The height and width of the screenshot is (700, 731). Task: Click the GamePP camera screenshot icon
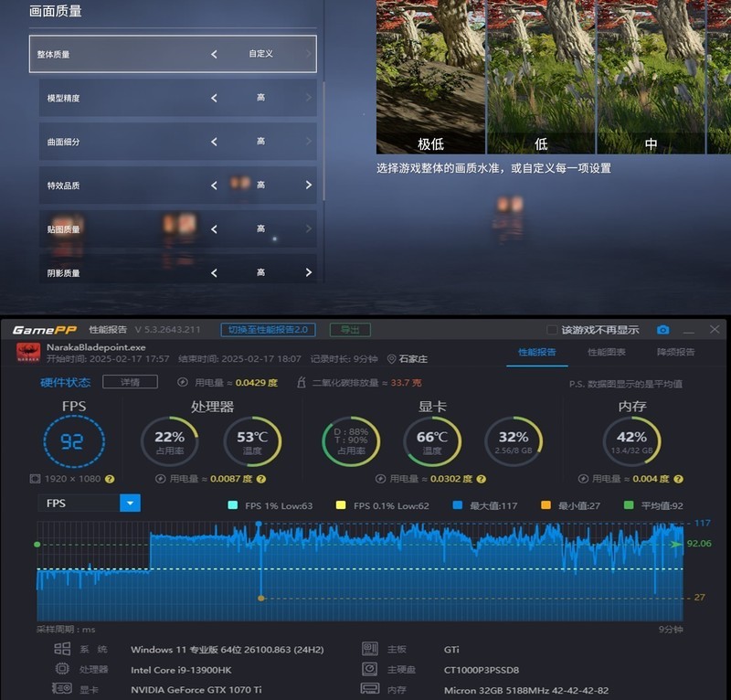point(662,330)
